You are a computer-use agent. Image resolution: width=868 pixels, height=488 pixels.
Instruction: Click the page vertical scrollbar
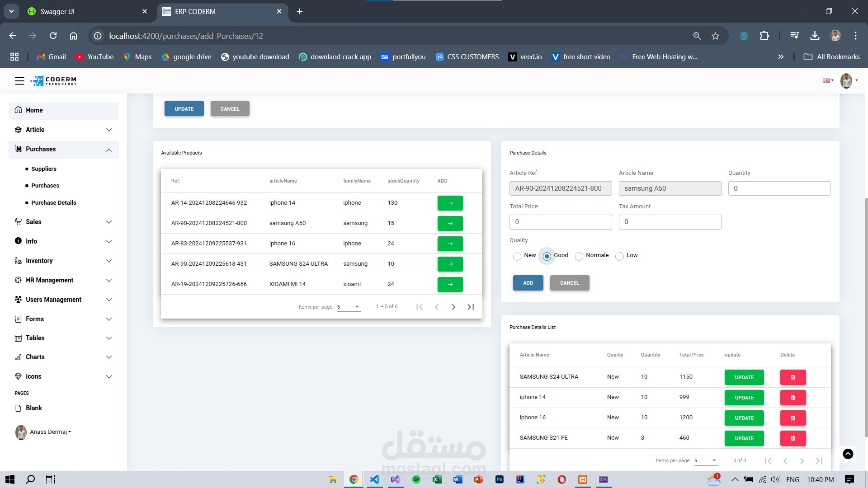click(866, 318)
